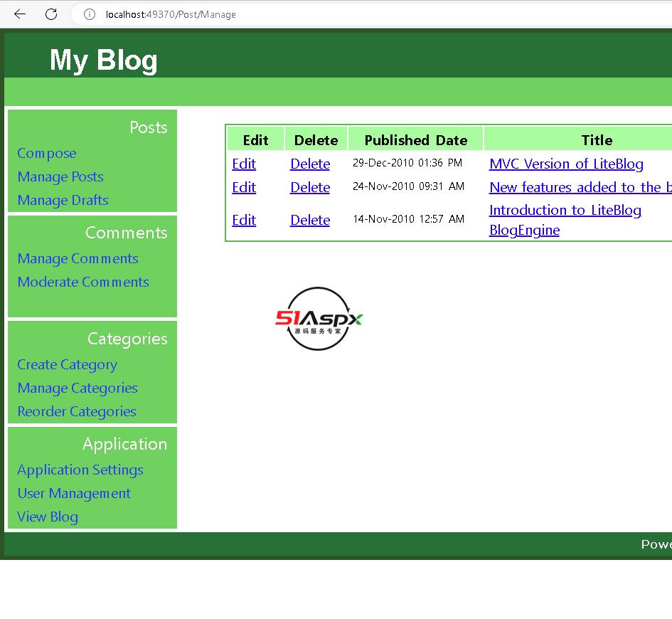The width and height of the screenshot is (672, 619).
Task: Reload the page with the refresh icon
Action: coord(51,14)
